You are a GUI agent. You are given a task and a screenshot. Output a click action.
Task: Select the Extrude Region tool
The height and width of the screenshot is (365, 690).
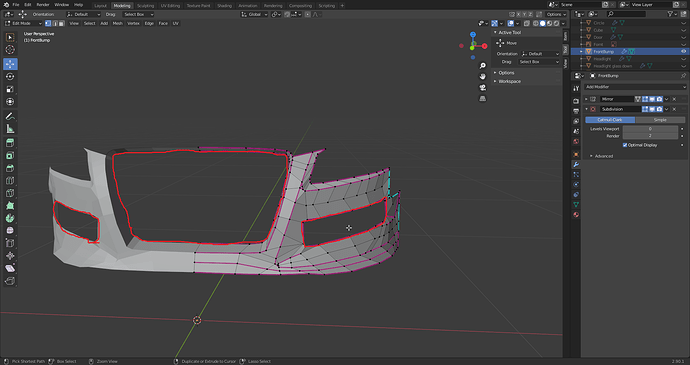10,143
